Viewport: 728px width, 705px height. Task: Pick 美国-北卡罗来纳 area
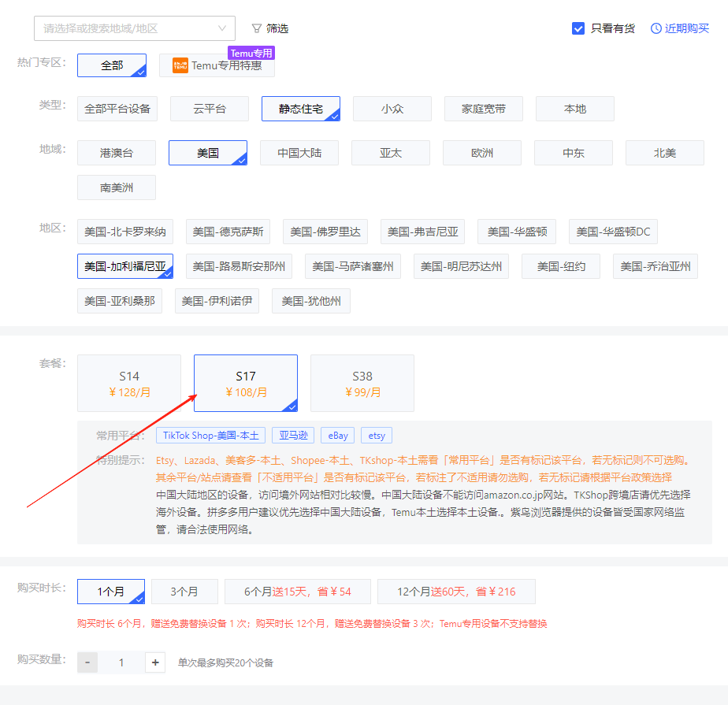[125, 232]
